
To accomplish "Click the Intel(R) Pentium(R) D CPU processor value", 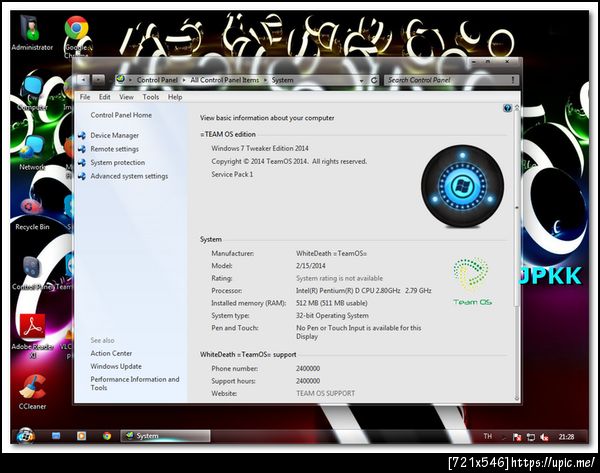I will 364,290.
